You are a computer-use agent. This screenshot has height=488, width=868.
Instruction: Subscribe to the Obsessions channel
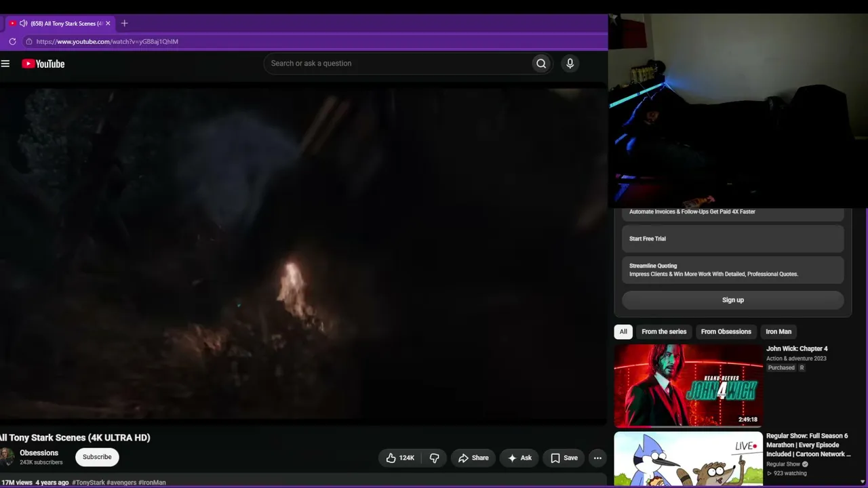(x=97, y=457)
